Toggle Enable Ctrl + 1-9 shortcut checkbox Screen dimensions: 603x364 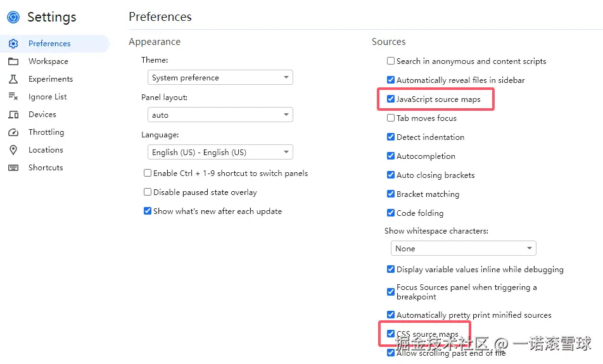point(148,173)
